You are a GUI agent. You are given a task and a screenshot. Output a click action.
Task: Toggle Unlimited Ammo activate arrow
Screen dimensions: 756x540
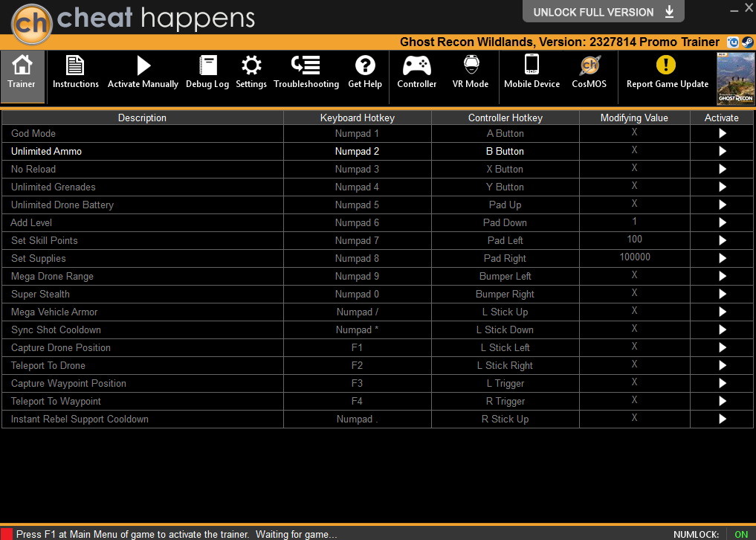tap(723, 151)
